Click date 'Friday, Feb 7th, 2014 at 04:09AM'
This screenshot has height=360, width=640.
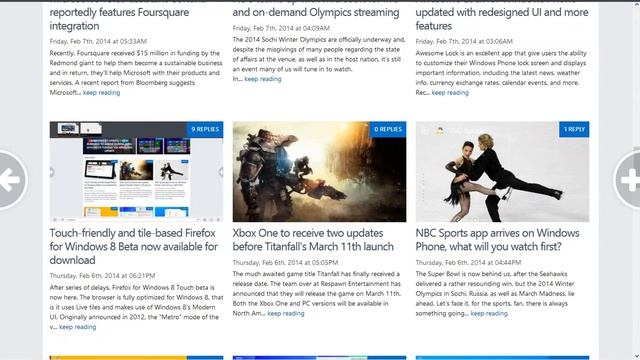[x=281, y=28]
